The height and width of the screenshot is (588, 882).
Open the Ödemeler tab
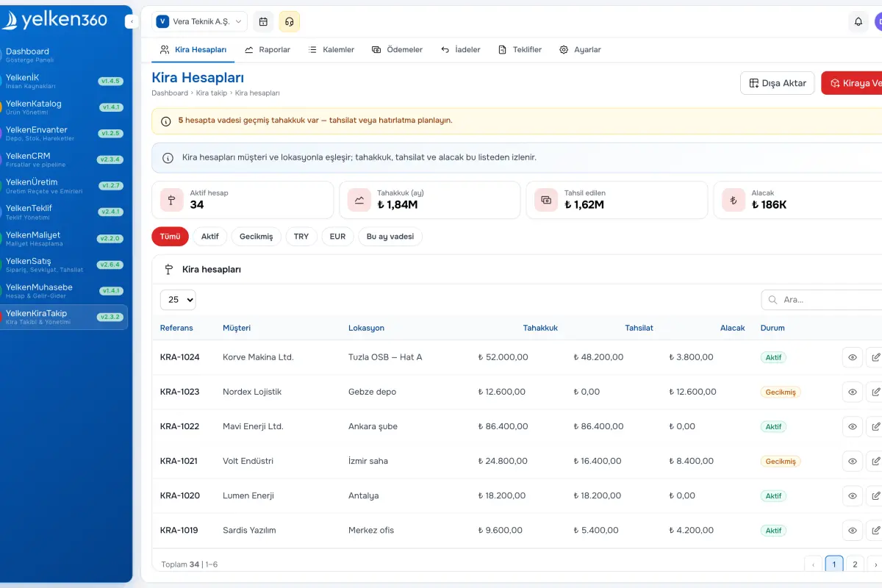tap(397, 49)
